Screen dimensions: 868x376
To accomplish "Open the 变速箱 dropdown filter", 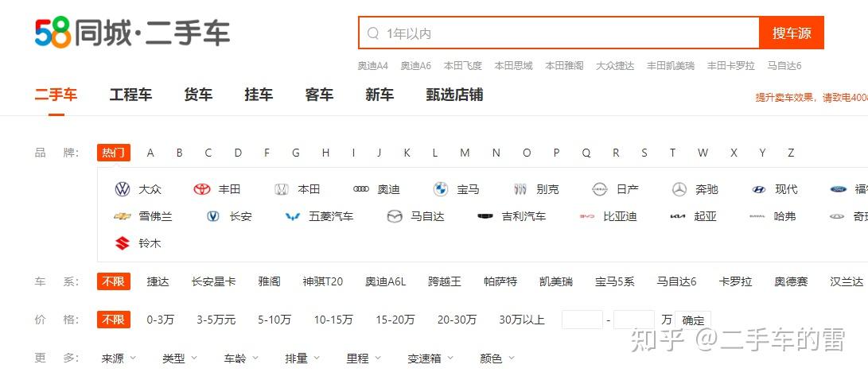I will pos(430,359).
